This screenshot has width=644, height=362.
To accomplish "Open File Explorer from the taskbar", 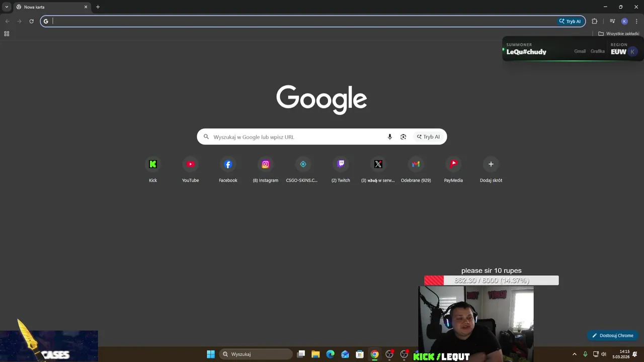I will click(315, 354).
